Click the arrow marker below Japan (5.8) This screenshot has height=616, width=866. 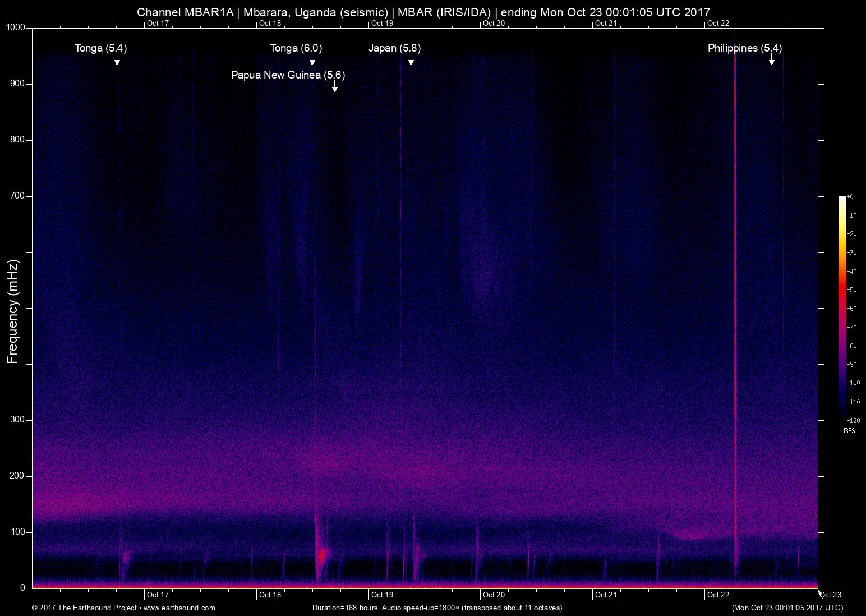point(411,61)
